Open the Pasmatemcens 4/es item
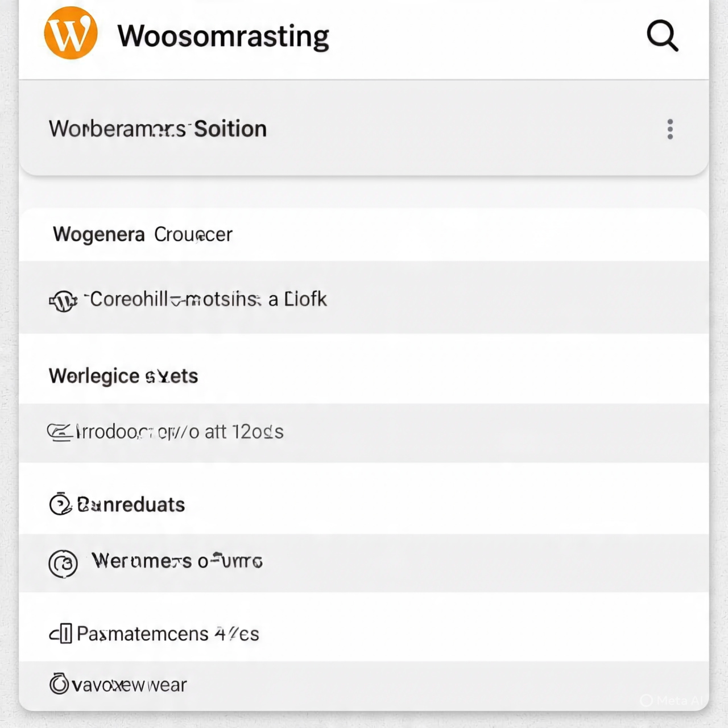Screen dimensions: 728x728 (x=168, y=634)
